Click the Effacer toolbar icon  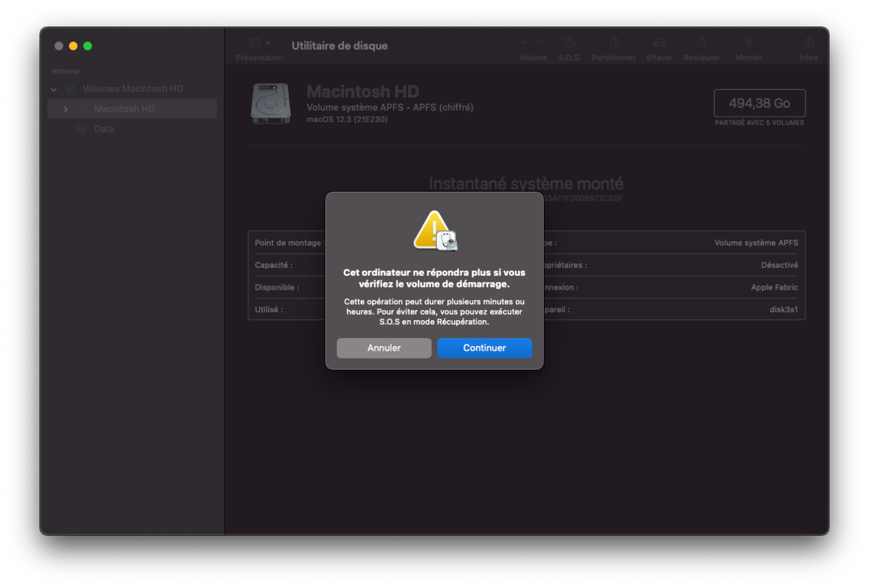coord(659,43)
